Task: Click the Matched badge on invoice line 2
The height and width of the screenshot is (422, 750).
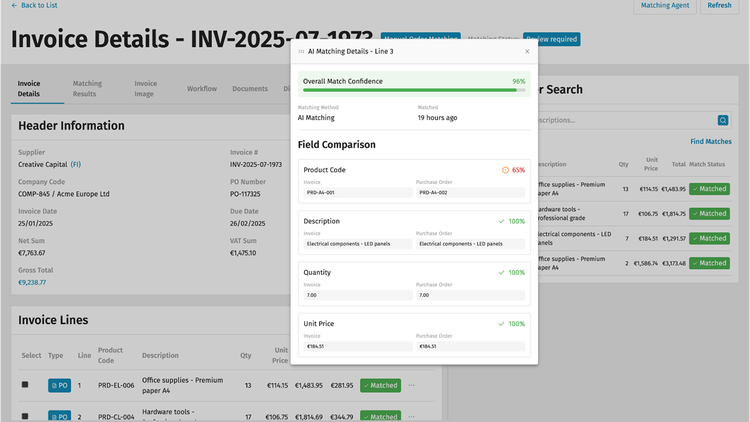Action: [380, 416]
